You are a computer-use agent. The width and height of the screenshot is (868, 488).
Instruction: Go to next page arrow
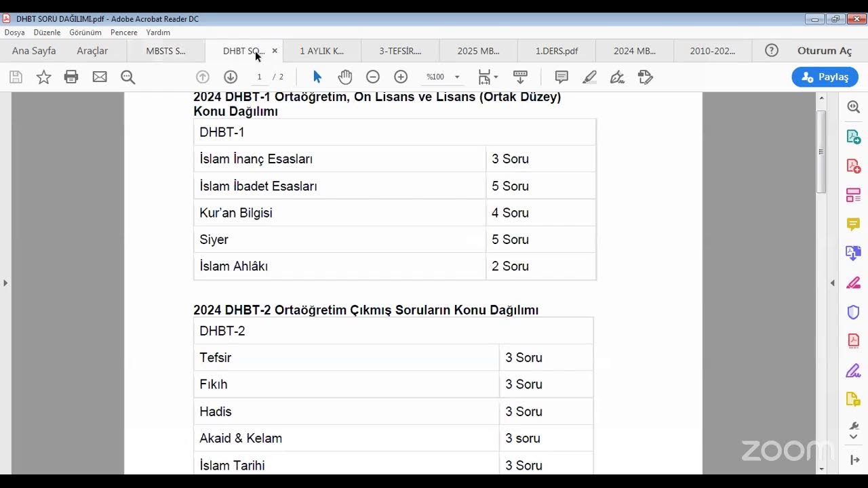[x=231, y=77]
